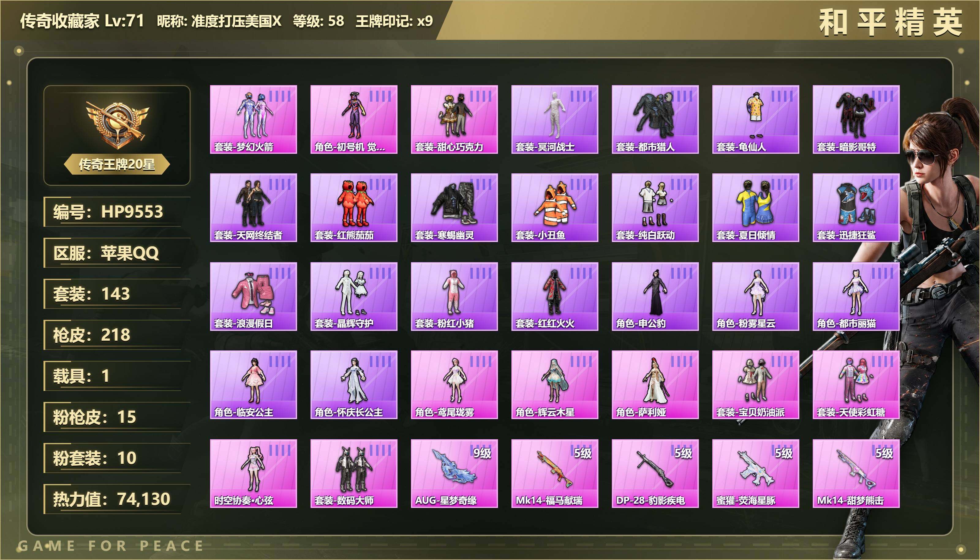The width and height of the screenshot is (980, 560).
Task: Click the 传奇王牌20星 rank banner
Action: click(x=117, y=164)
